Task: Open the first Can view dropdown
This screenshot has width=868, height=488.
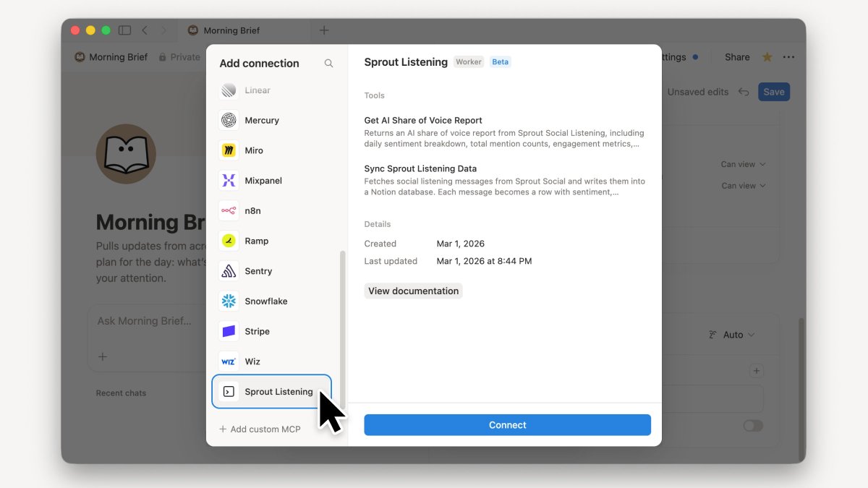Action: 743,164
